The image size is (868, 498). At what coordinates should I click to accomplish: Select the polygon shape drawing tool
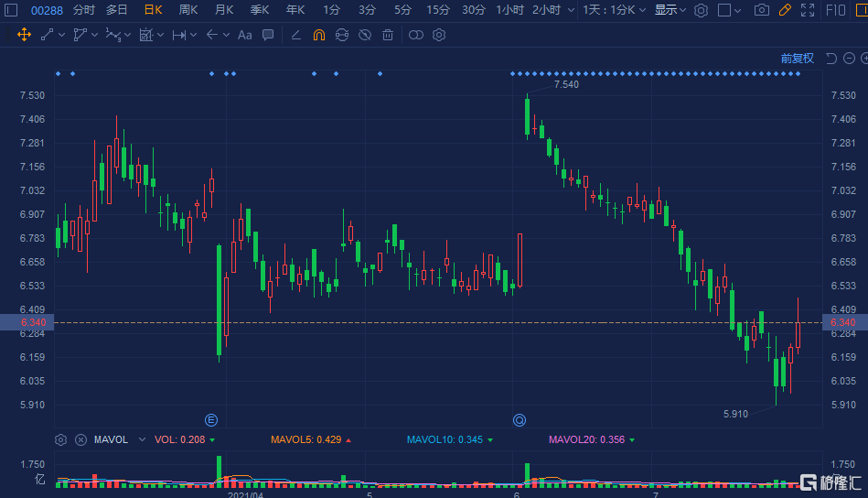[80, 35]
